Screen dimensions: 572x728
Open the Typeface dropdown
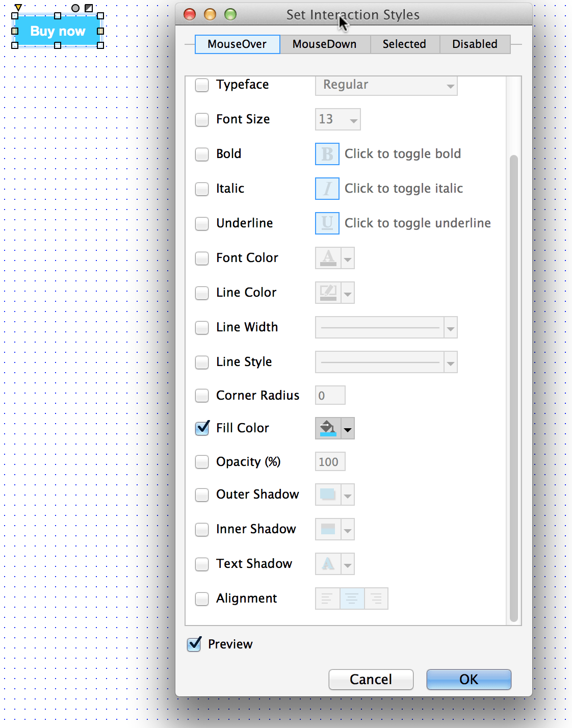tap(386, 85)
